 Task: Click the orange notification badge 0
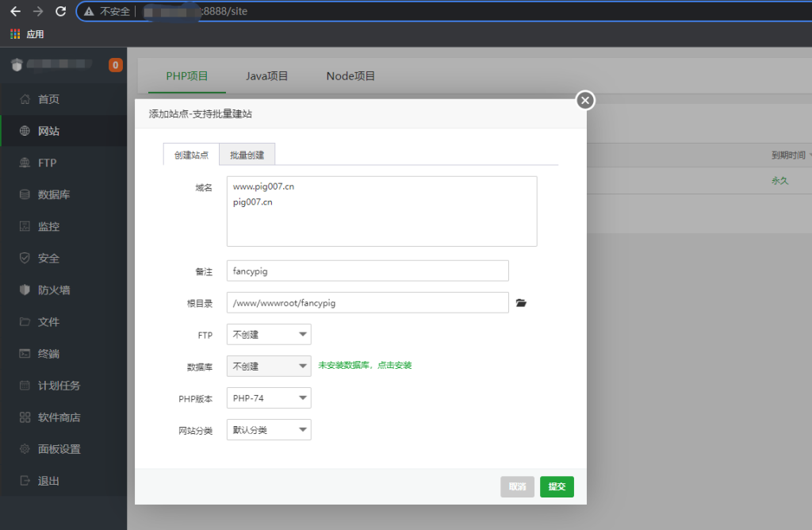[x=116, y=65]
